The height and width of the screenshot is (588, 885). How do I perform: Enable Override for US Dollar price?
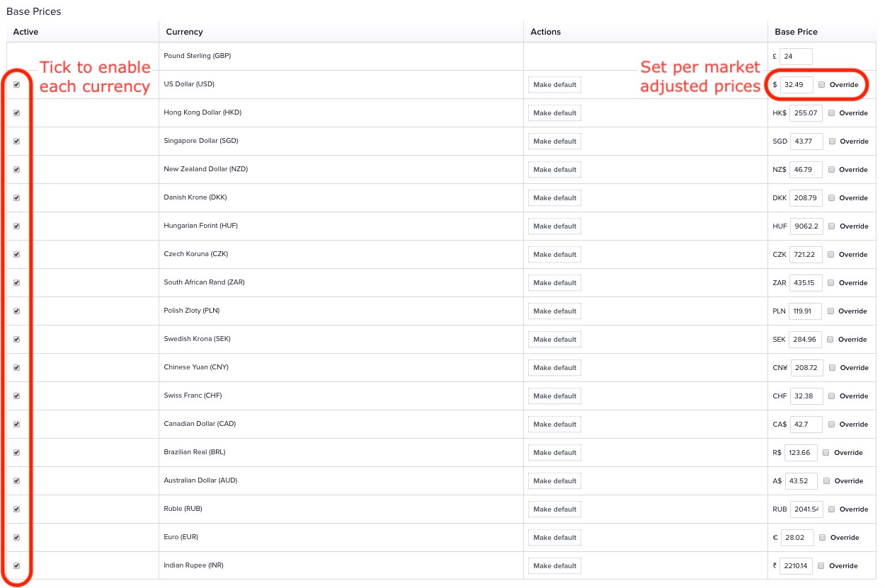[821, 85]
